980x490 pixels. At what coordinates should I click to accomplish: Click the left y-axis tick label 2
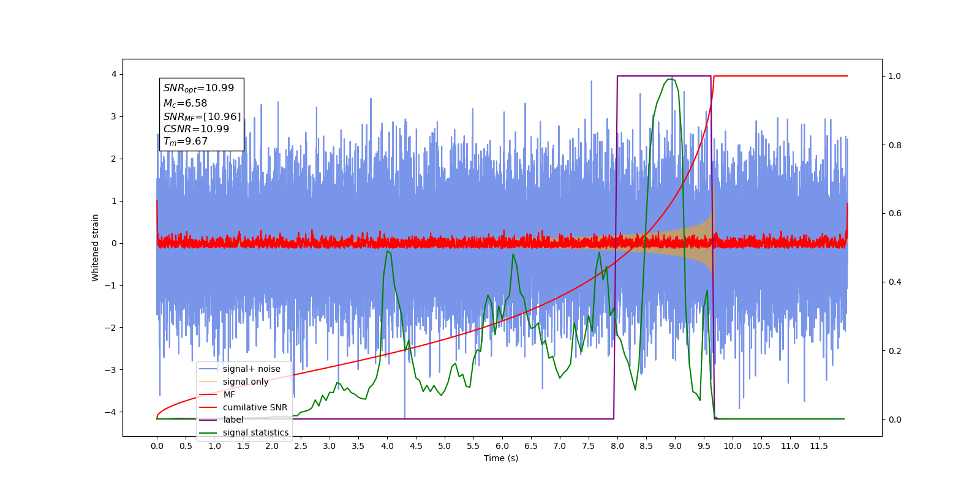114,159
